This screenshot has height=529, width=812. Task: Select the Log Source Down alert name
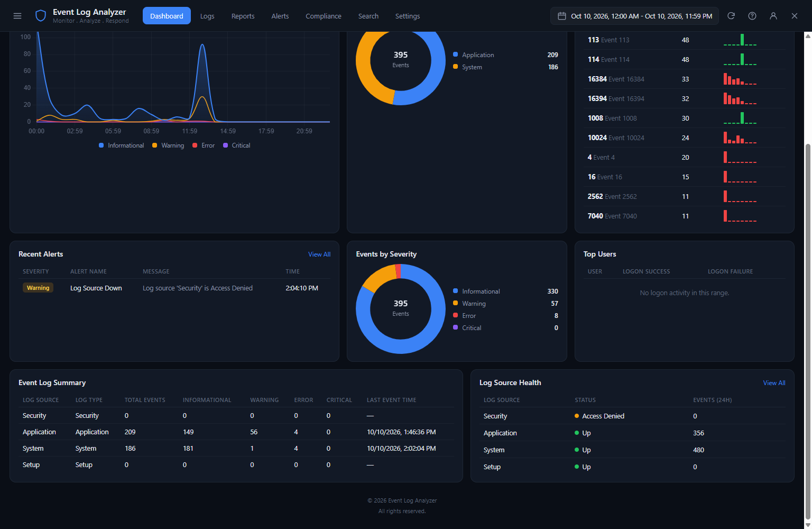point(96,288)
